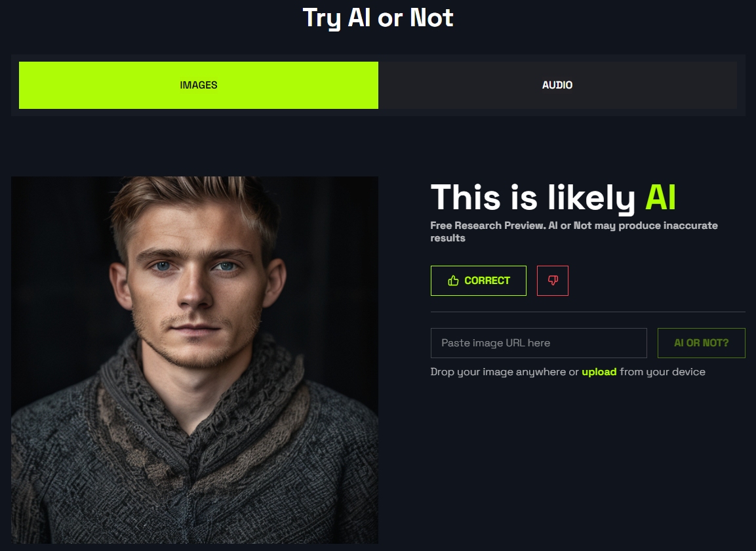Open the AUDIO tab
This screenshot has width=756, height=551.
pos(557,85)
